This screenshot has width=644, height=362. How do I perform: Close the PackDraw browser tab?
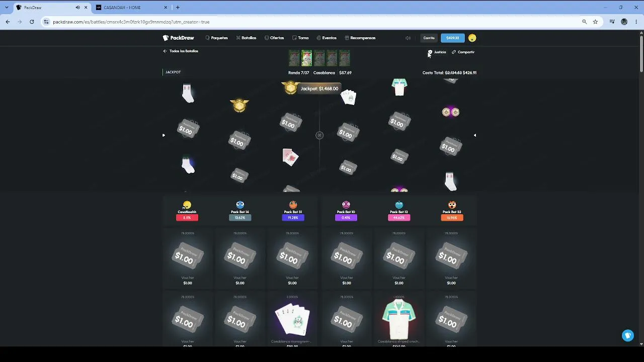(x=86, y=8)
